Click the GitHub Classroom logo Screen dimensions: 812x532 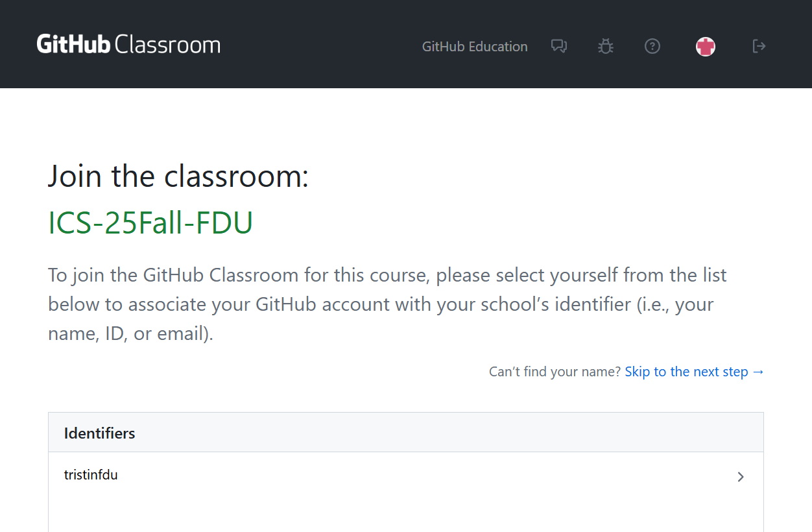[128, 45]
